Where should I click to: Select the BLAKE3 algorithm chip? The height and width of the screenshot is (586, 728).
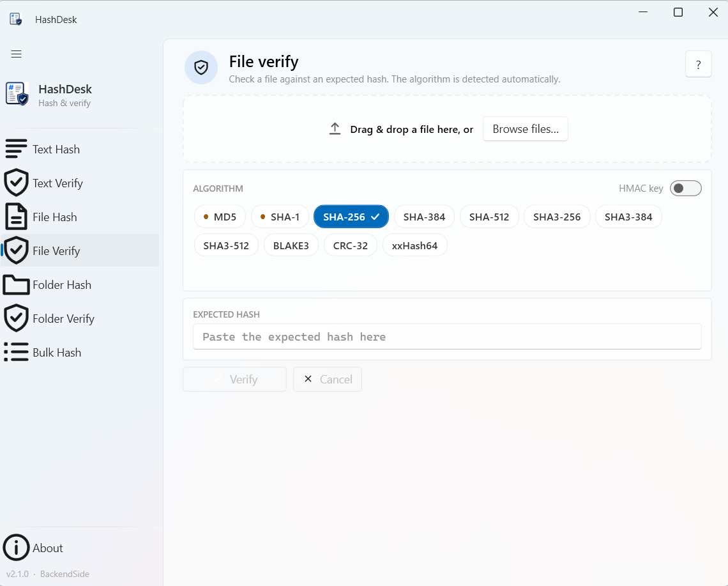pyautogui.click(x=291, y=245)
